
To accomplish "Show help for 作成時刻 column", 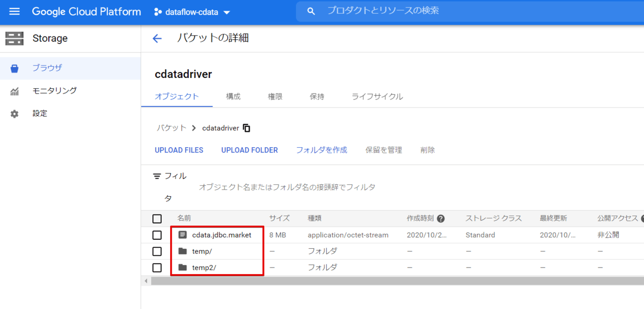I will [x=441, y=219].
